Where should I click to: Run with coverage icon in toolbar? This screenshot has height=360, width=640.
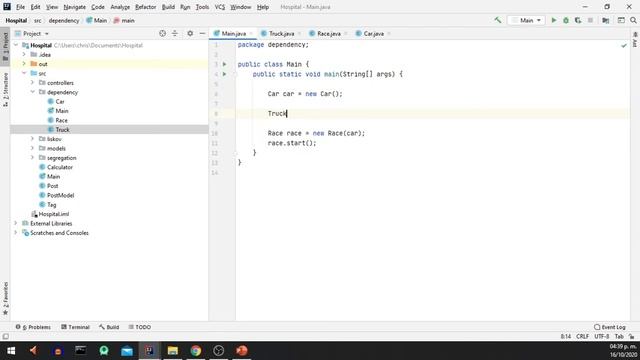coord(578,20)
